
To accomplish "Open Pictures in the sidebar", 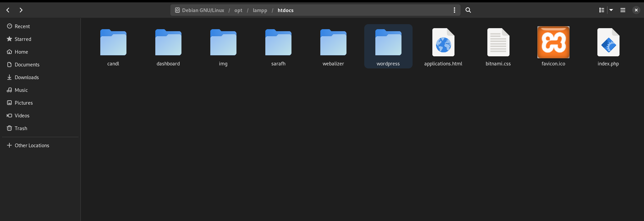I will (x=40, y=103).
